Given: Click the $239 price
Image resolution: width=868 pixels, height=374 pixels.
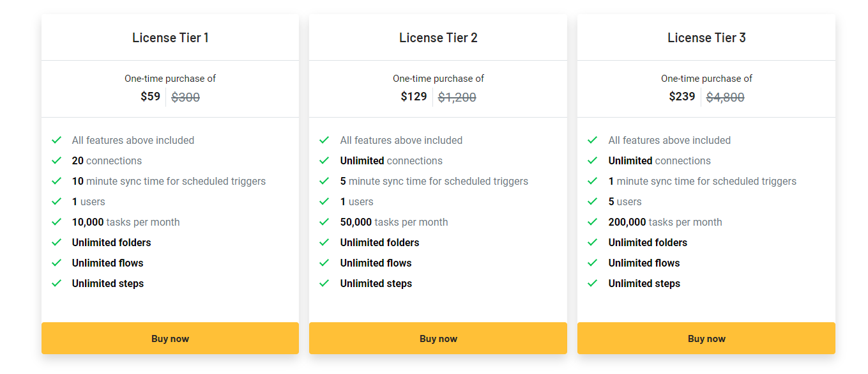Looking at the screenshot, I should [682, 97].
